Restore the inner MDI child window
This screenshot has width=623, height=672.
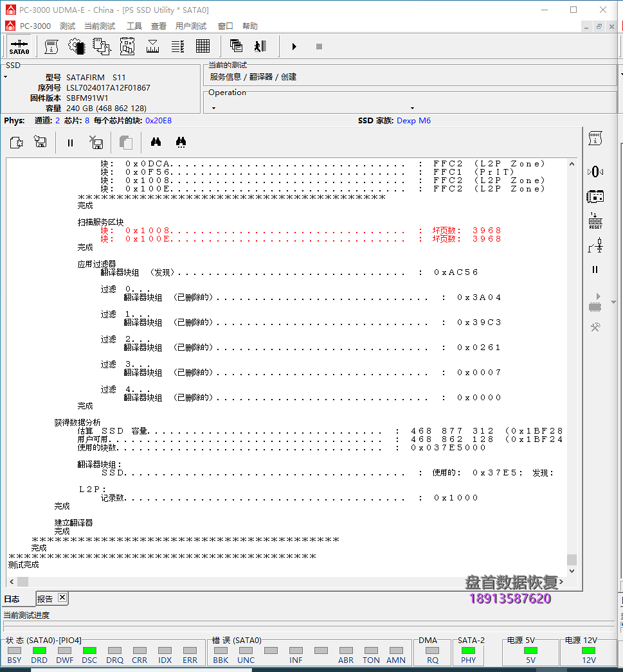click(599, 26)
